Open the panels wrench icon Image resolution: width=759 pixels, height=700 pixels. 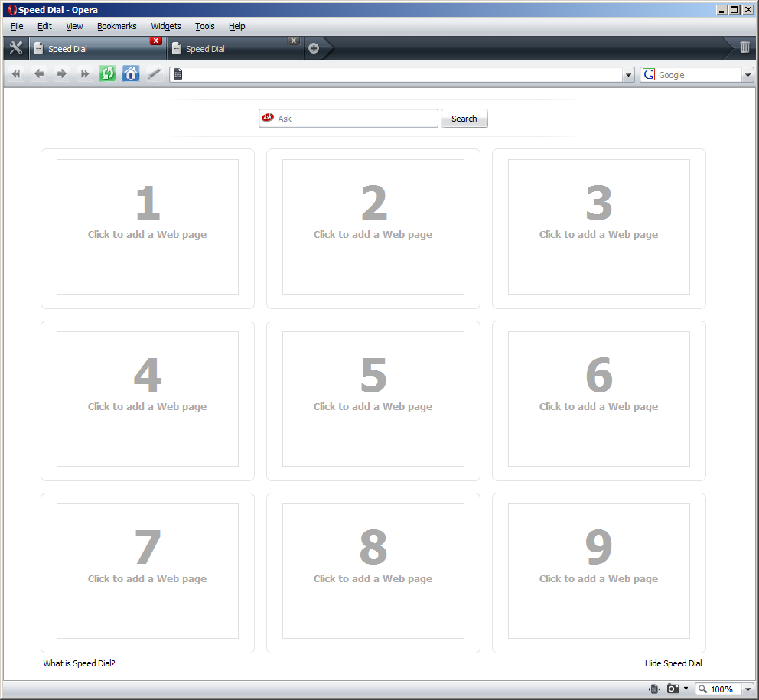click(15, 48)
